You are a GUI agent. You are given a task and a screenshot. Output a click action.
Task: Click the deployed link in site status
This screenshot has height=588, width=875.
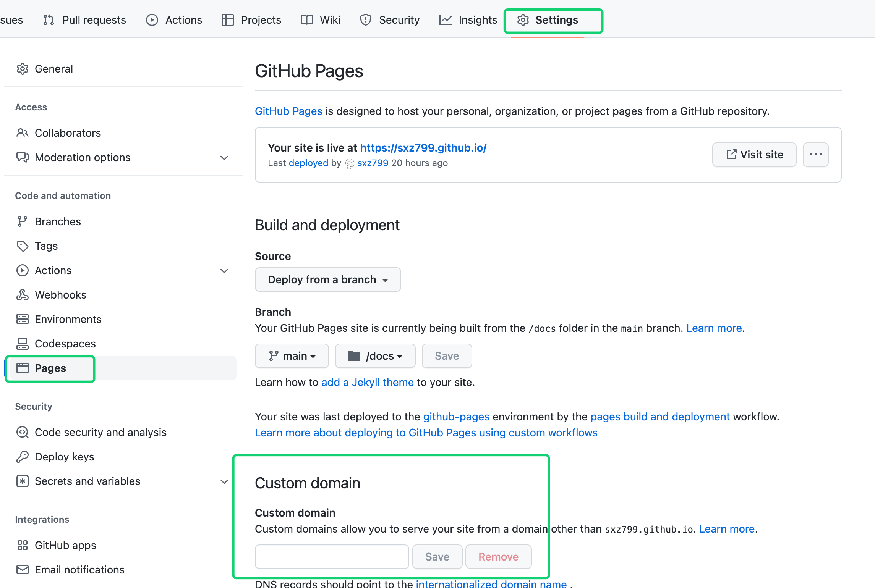click(x=309, y=163)
